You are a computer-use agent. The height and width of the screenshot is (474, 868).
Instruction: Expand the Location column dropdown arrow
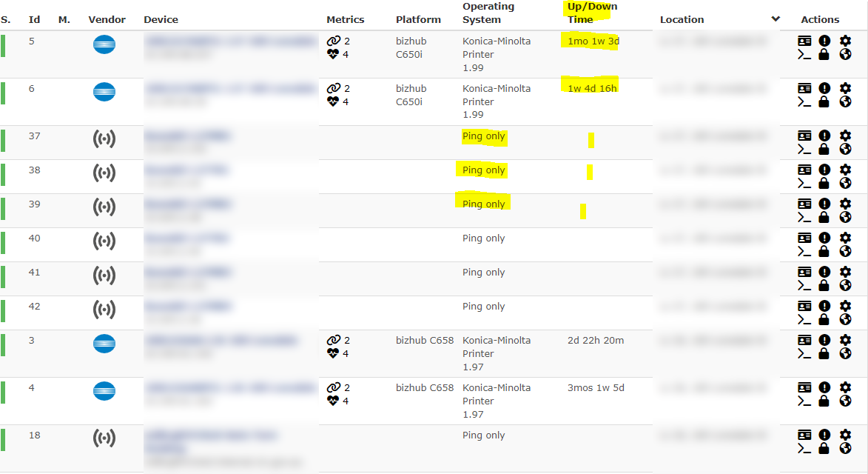(776, 19)
